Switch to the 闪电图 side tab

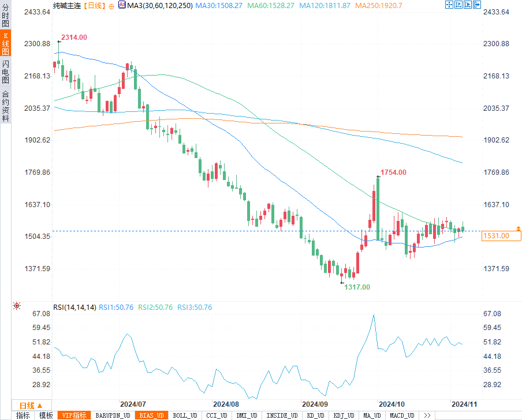pos(5,73)
